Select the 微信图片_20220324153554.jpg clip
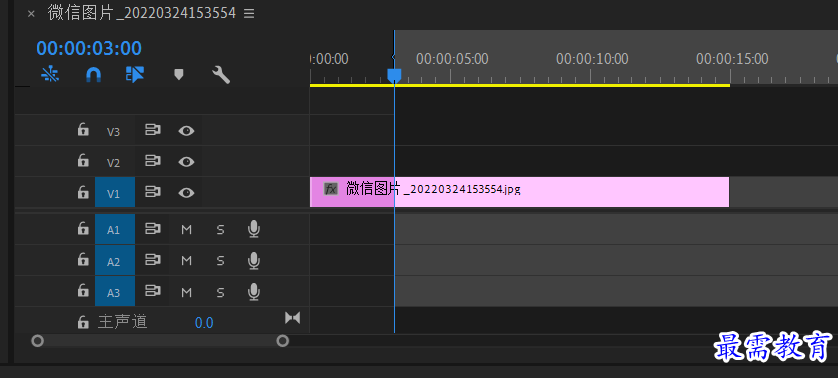The image size is (838, 378). click(519, 192)
